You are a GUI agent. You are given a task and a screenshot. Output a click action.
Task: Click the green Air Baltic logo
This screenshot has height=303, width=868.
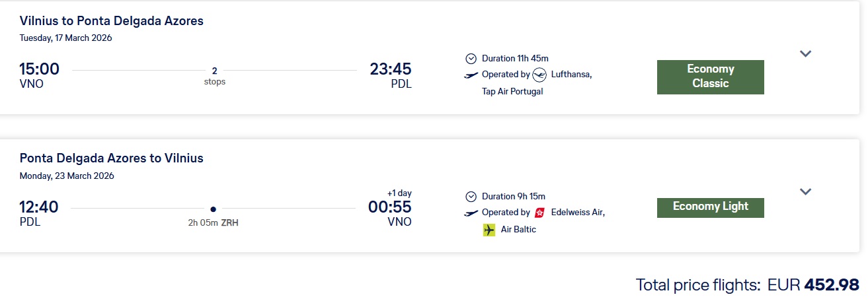[x=489, y=230]
